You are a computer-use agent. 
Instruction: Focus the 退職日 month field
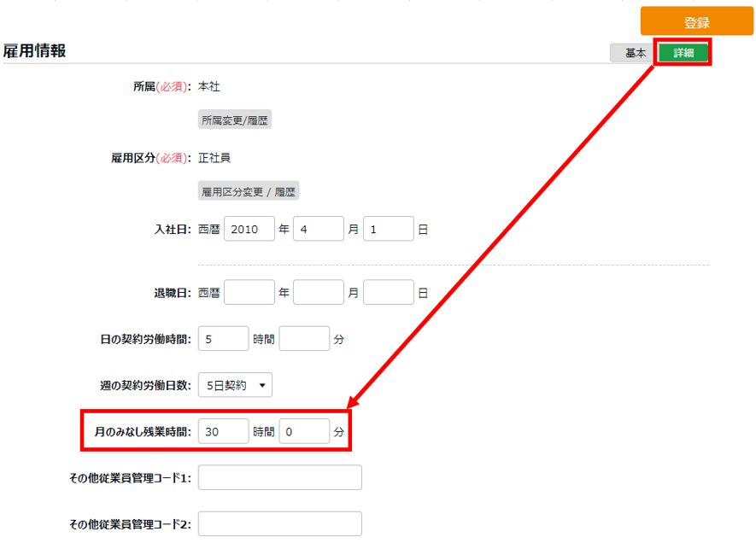click(319, 293)
